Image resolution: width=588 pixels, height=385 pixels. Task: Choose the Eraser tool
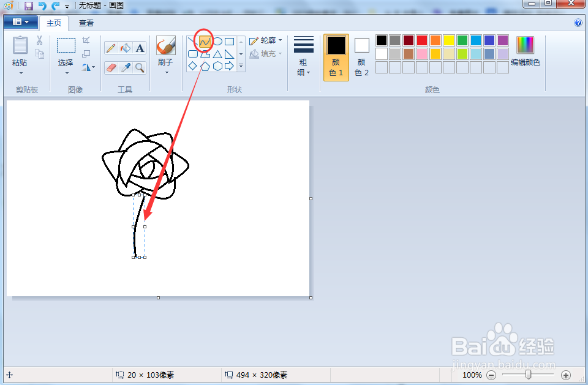point(111,67)
